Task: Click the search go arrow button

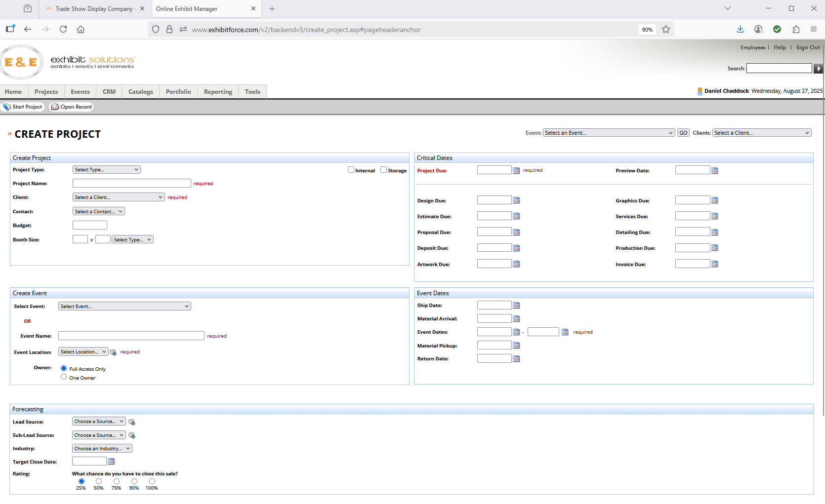Action: click(x=819, y=69)
